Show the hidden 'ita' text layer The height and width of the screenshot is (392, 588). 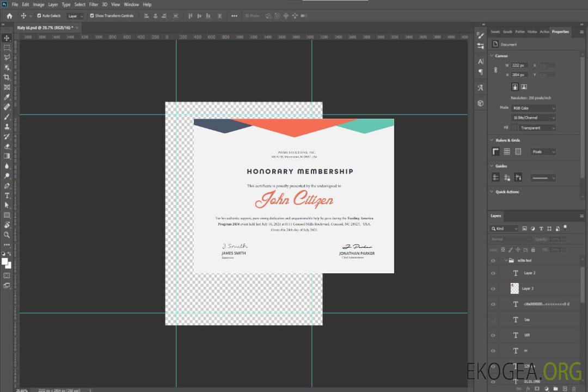point(493,320)
